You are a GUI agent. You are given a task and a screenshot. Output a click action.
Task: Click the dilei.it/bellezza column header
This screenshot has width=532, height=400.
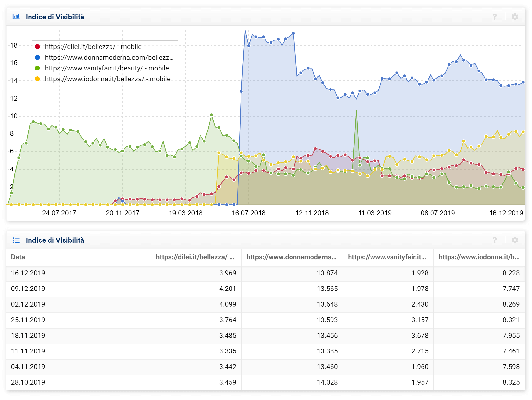coord(195,257)
